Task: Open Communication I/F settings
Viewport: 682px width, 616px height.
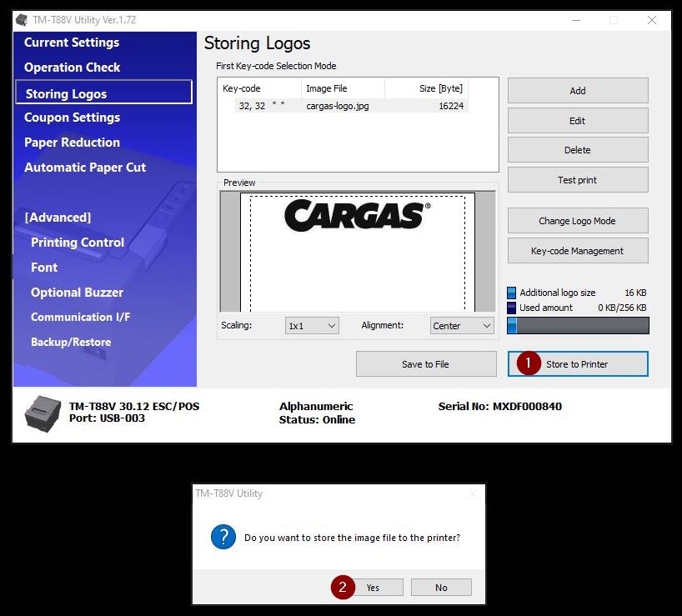Action: (81, 317)
